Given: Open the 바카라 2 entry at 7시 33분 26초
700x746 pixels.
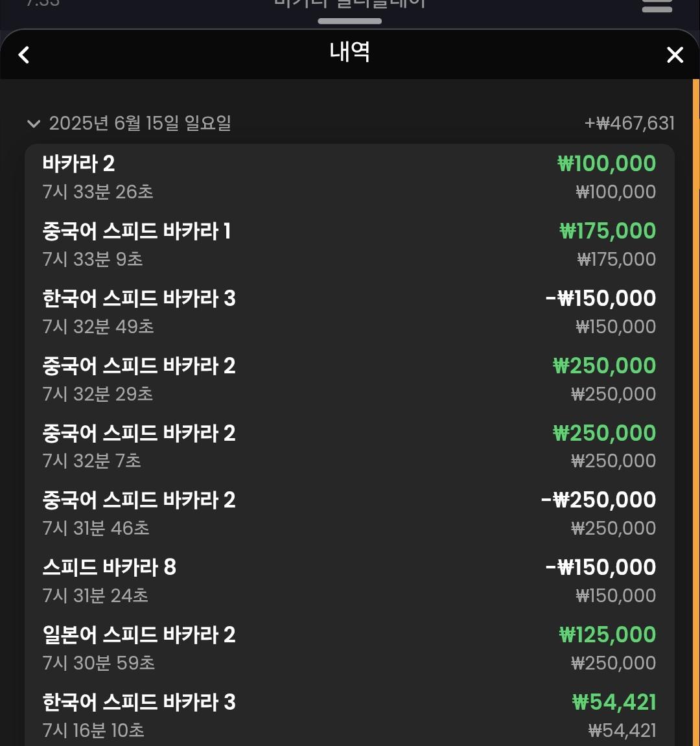Looking at the screenshot, I should 350,178.
